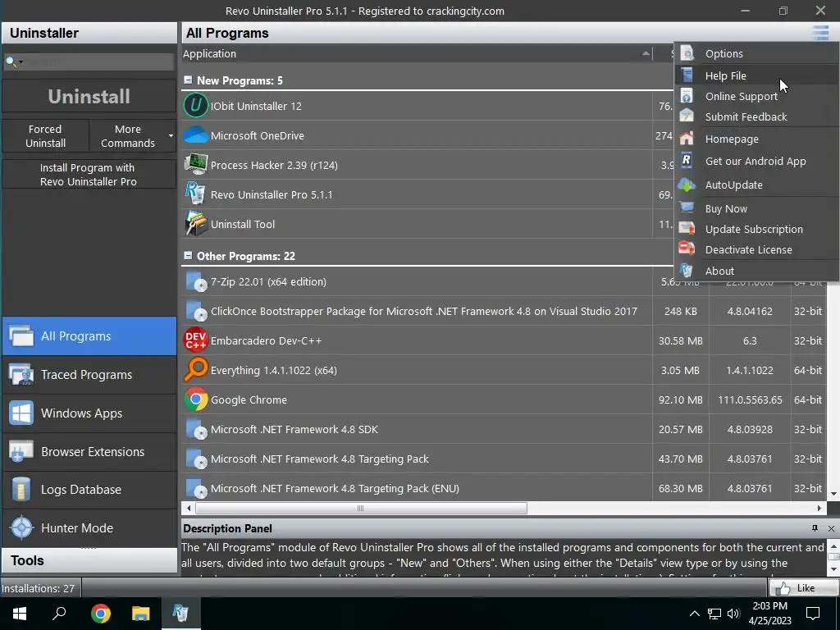
Task: Click the Browser Extensions sidebar icon
Action: point(21,452)
